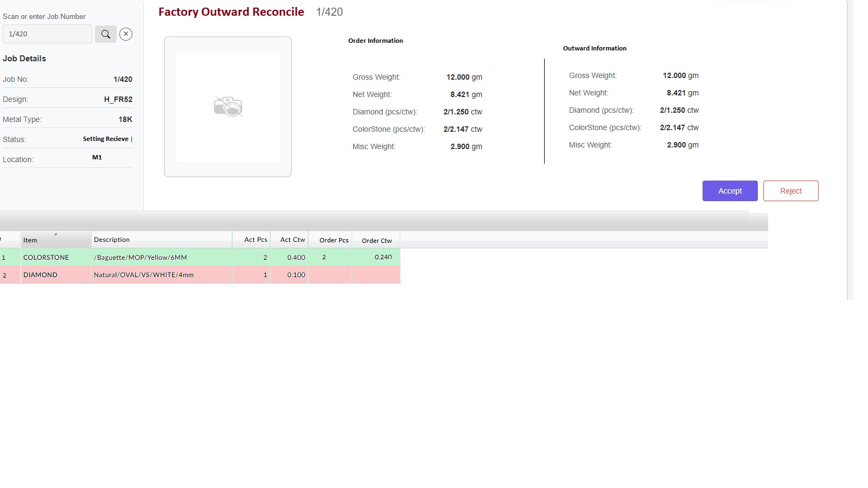Clear the job number with X icon
Image resolution: width=868 pixels, height=488 pixels.
[126, 34]
